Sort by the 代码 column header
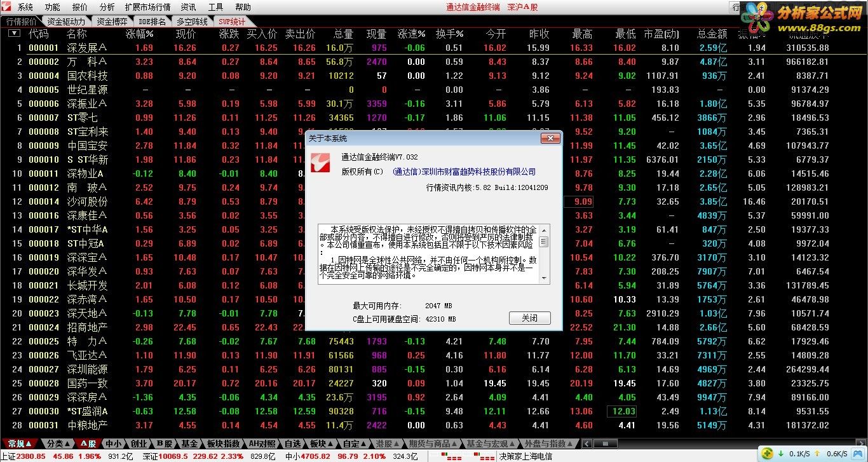This screenshot has width=868, height=462. 39,34
